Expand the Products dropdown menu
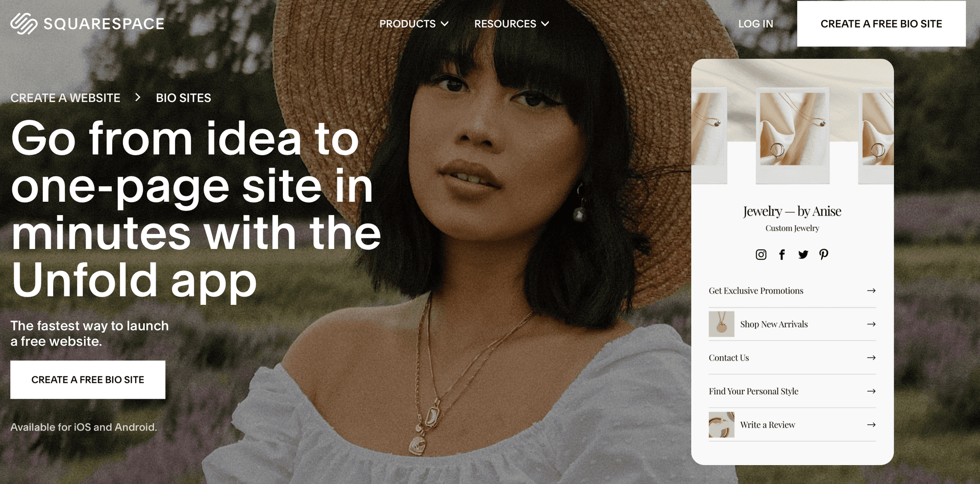 click(x=414, y=23)
